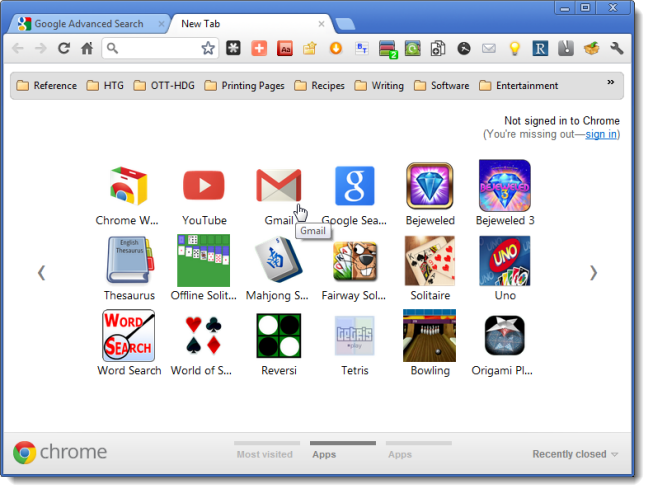Viewport: 650px width, 492px height.
Task: Show hidden bookmarks with double chevron
Action: (x=611, y=82)
